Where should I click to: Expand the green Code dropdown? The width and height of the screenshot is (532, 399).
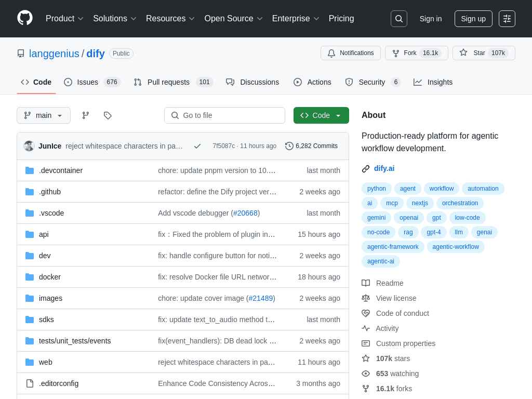point(321,115)
